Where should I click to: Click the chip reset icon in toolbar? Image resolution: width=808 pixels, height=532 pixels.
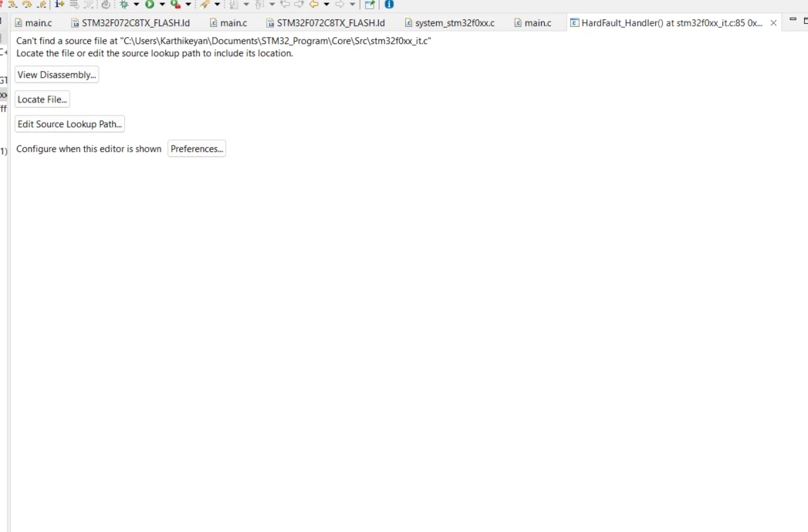pyautogui.click(x=106, y=4)
